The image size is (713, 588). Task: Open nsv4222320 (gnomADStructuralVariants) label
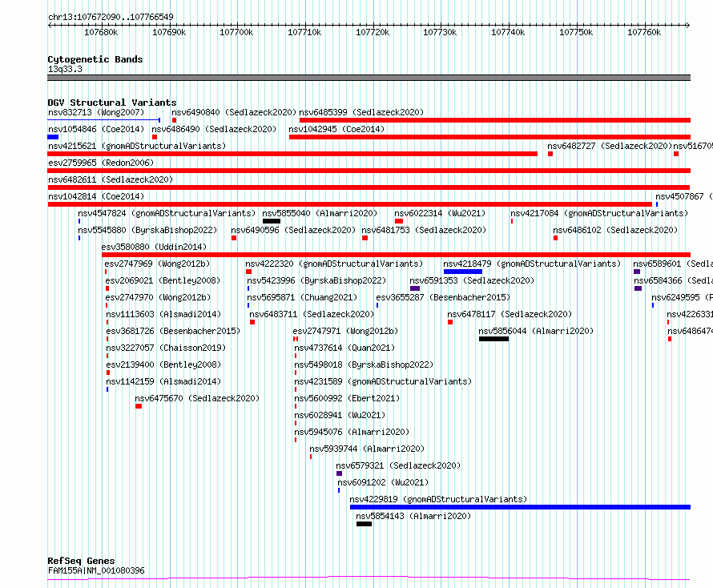[334, 264]
